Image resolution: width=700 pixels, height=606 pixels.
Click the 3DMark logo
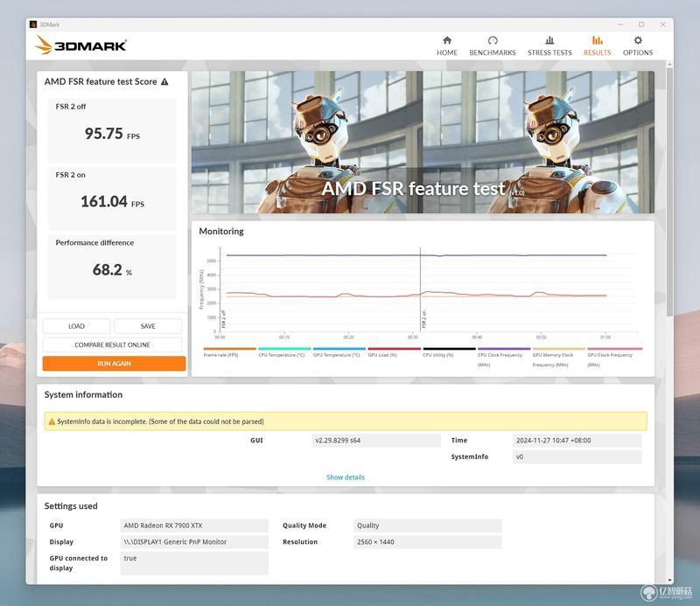pos(80,45)
